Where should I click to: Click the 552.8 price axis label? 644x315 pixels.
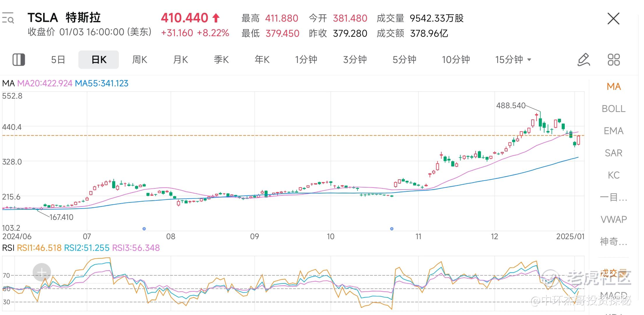point(12,96)
